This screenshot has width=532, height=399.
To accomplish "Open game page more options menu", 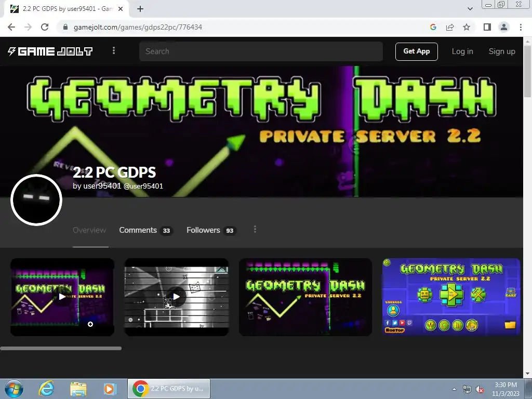I will pyautogui.click(x=255, y=230).
